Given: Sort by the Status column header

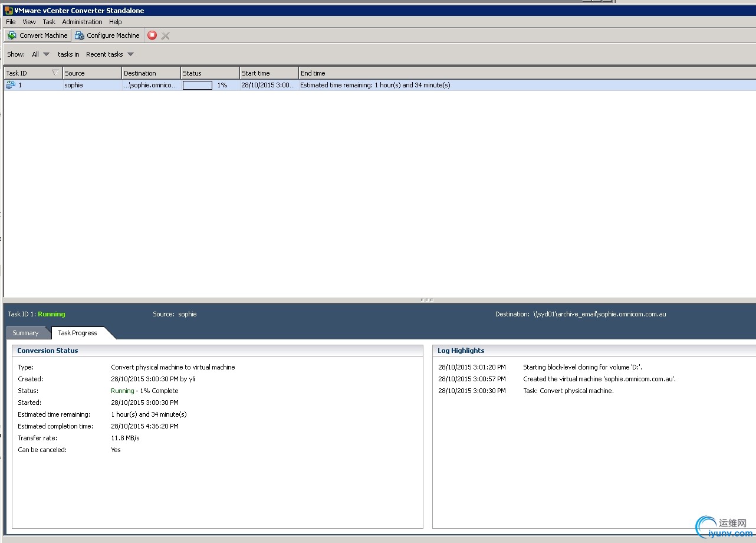Looking at the screenshot, I should 210,73.
